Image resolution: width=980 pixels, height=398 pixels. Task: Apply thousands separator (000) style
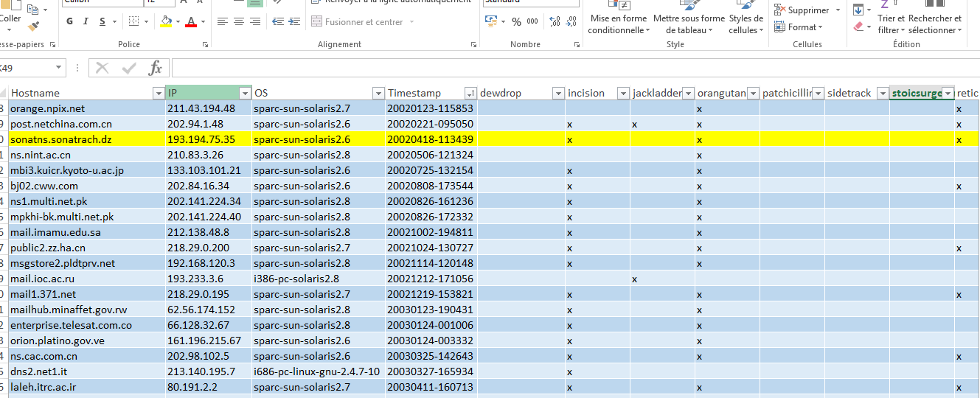532,21
